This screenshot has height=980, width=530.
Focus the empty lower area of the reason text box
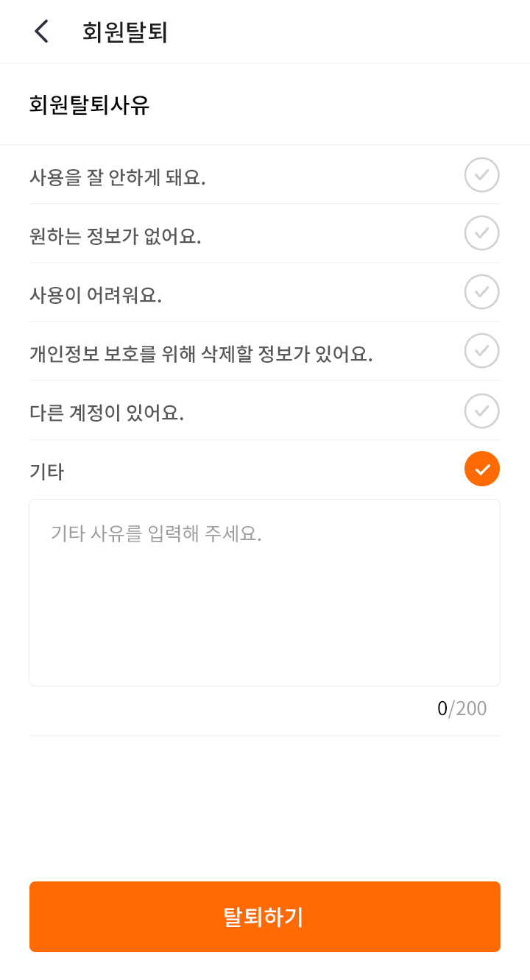pyautogui.click(x=264, y=633)
